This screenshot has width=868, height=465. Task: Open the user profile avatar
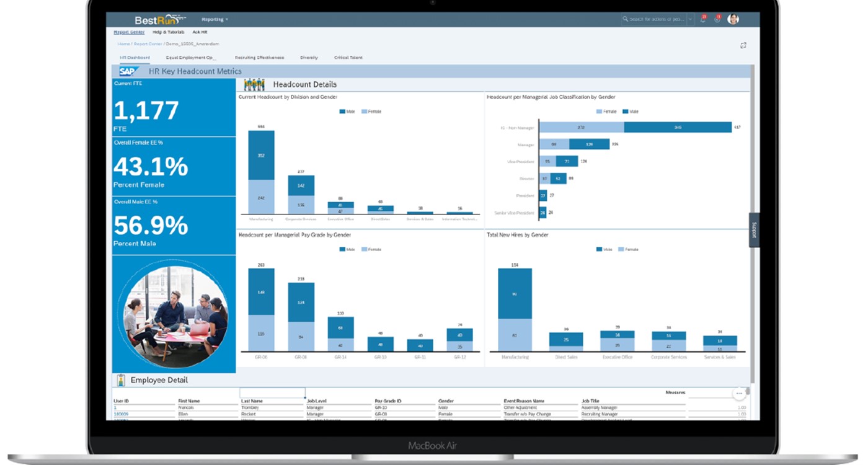733,19
